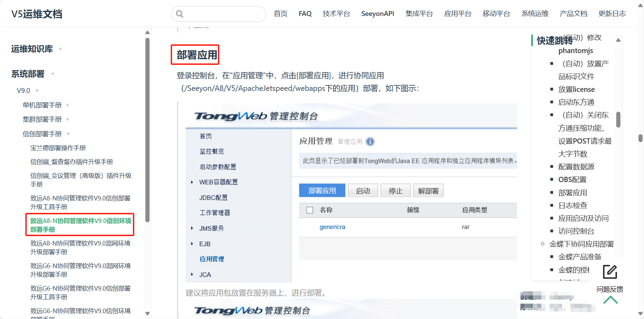Screen dimensions: 644x319
Task: Open 致远A8-N协同管理软件V9.0信创部署升级工具手册
Action: point(80,202)
